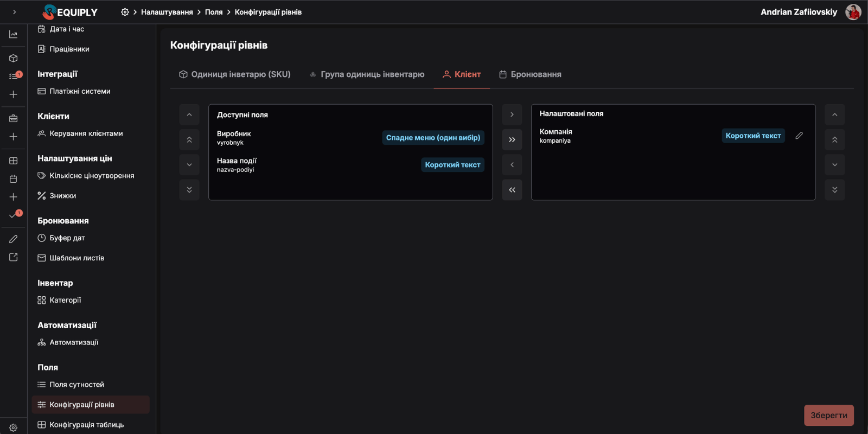
Task: Click the settings gear at rail bottom
Action: point(14,427)
